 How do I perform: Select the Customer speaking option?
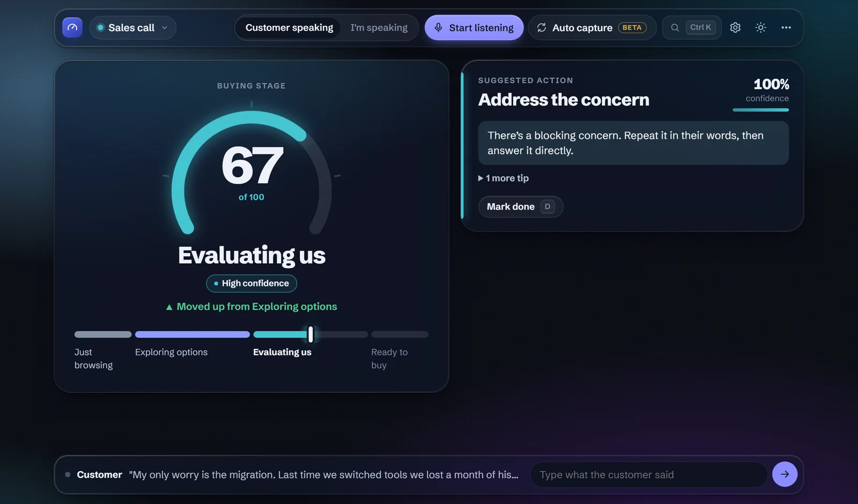click(x=289, y=27)
